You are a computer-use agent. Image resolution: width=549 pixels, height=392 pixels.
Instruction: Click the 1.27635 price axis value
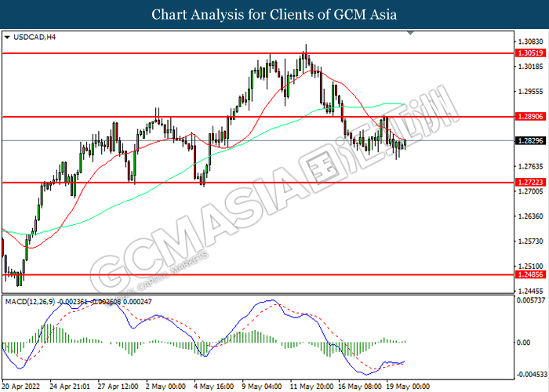pos(530,166)
